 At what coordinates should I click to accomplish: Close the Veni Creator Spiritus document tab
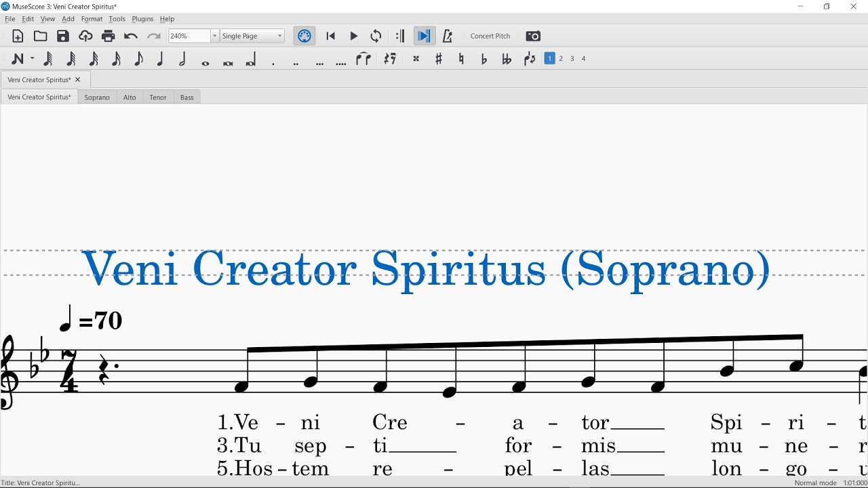click(x=78, y=80)
